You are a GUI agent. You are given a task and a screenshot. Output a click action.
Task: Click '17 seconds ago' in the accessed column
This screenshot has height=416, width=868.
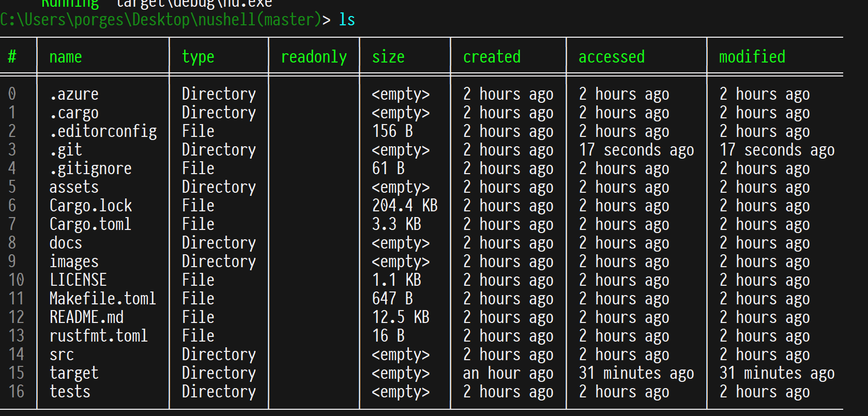(x=636, y=150)
